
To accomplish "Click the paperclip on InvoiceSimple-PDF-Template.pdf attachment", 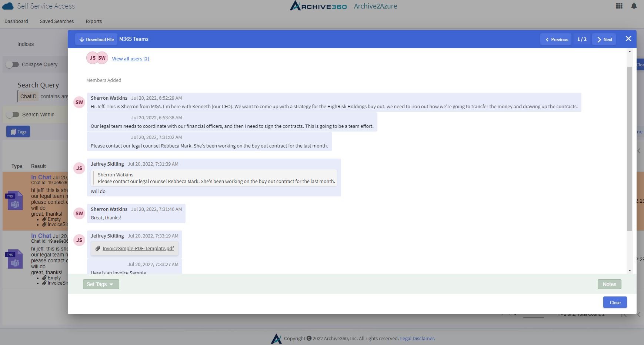I will pos(98,248).
